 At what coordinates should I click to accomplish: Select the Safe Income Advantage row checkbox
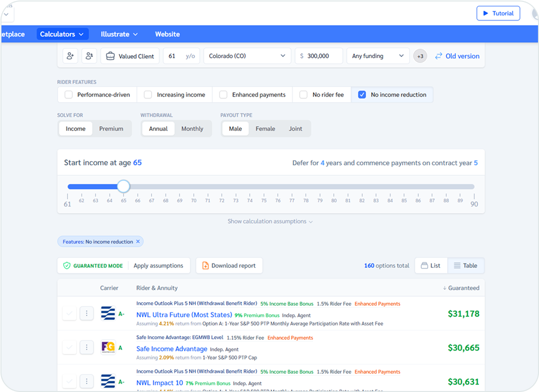[x=69, y=348]
